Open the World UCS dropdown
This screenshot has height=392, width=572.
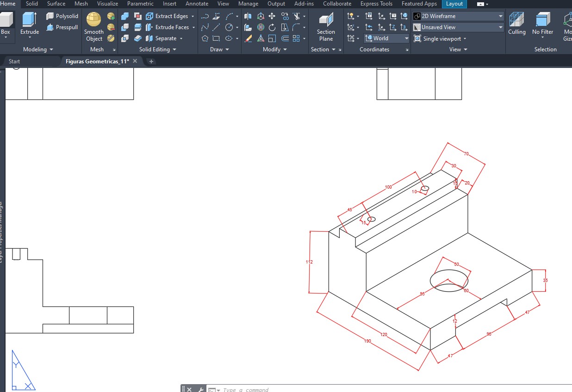click(x=386, y=38)
